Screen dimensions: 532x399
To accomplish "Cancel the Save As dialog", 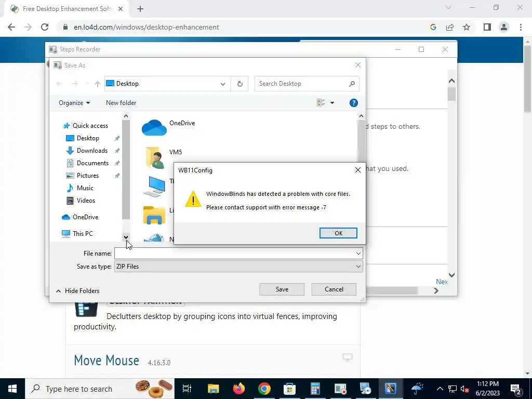I will pyautogui.click(x=334, y=289).
